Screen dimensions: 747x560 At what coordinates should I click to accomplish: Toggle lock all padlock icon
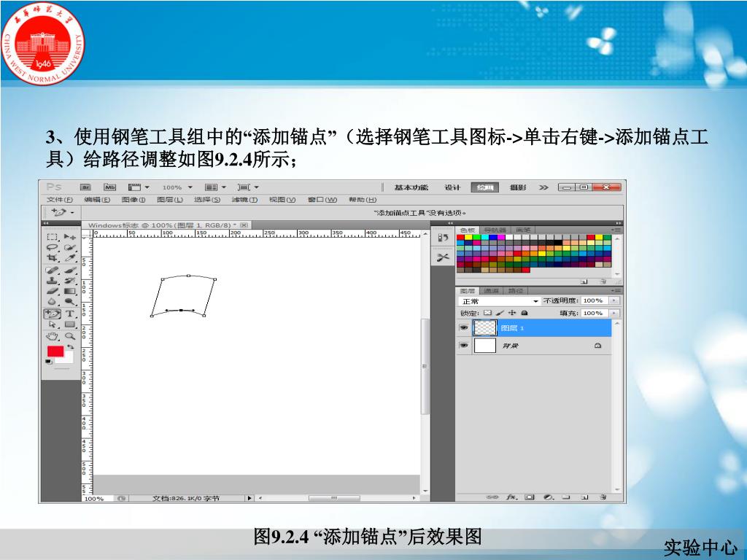point(525,313)
